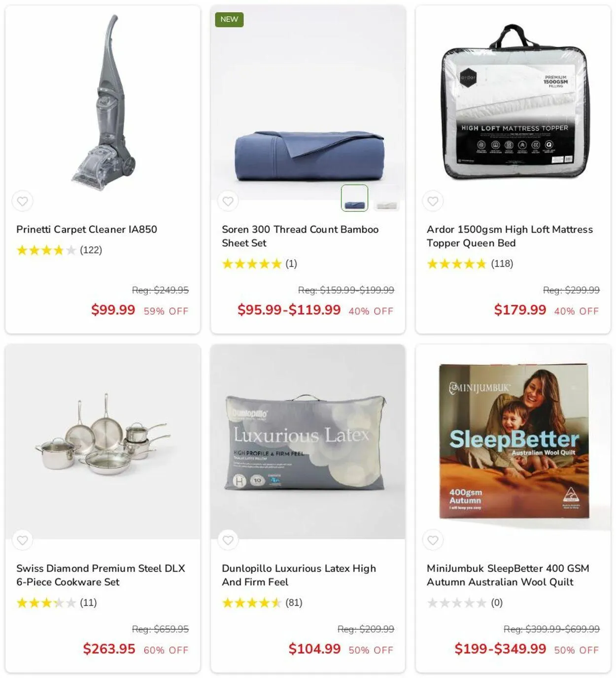
Task: Add Dunlopillo Latex pillow to wishlist
Action: (228, 540)
